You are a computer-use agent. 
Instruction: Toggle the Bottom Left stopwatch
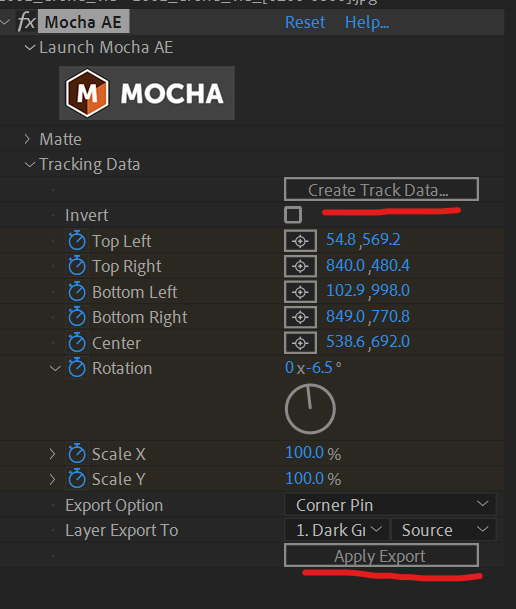(x=76, y=292)
